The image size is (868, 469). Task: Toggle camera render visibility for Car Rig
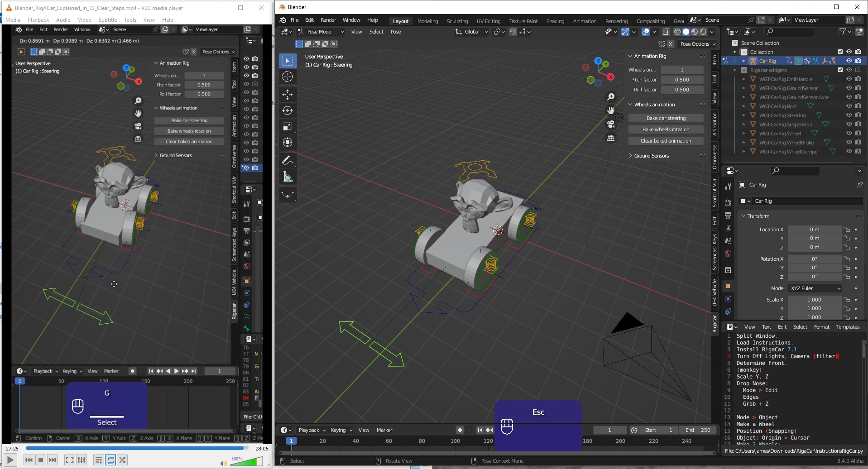858,61
